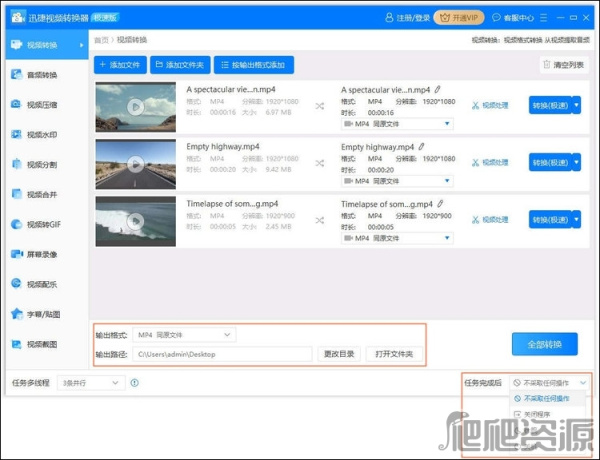This screenshot has width=600, height=460.
Task: Open the 视频水印 sidebar section
Action: pos(47,135)
